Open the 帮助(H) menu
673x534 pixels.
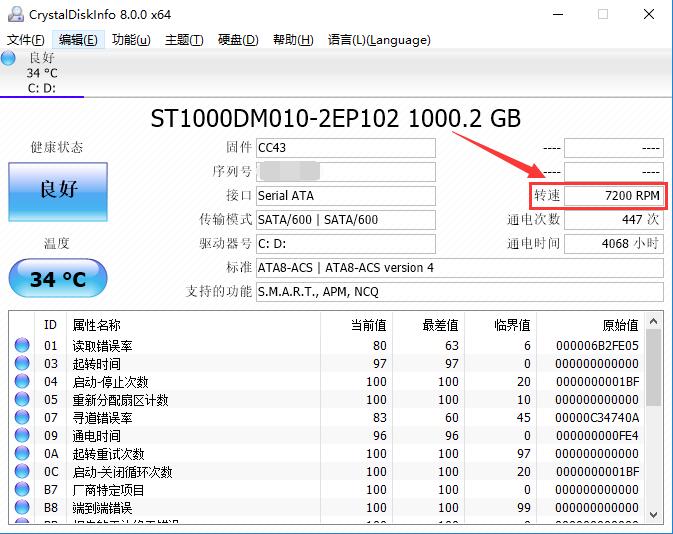click(x=293, y=40)
